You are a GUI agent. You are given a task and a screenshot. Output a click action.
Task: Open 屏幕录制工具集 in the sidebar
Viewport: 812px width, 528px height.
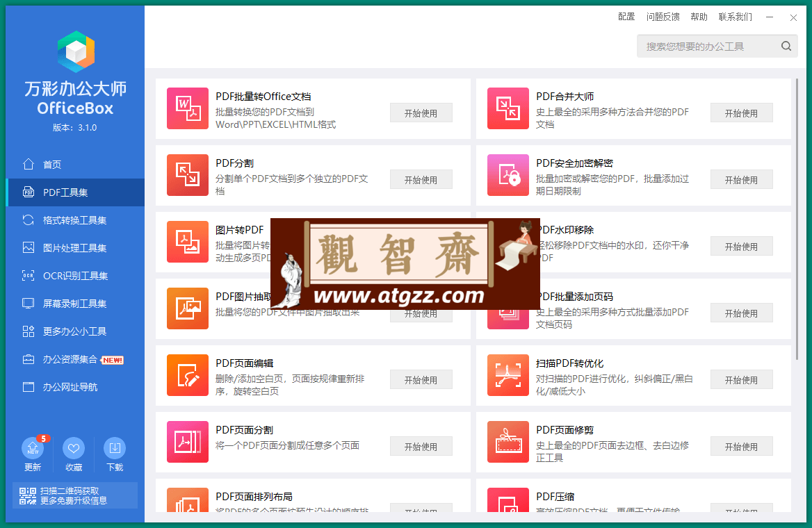click(x=76, y=304)
